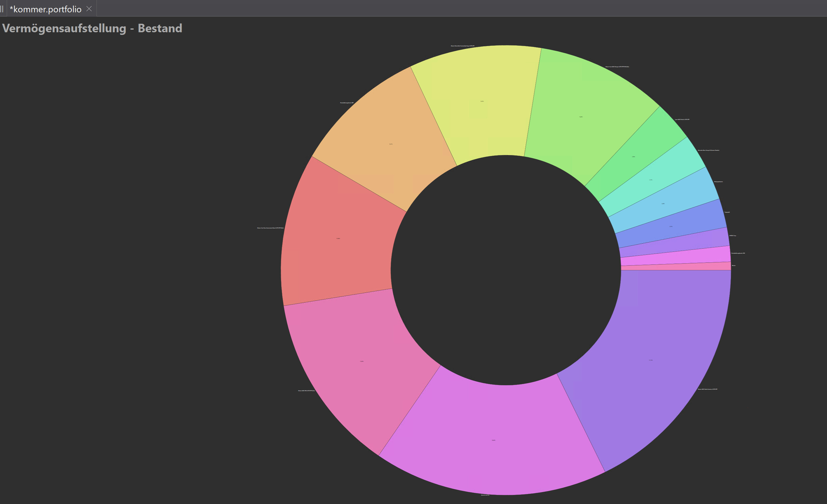827x504 pixels.
Task: Select the yellow Commodity Swap segment
Action: coord(482,101)
